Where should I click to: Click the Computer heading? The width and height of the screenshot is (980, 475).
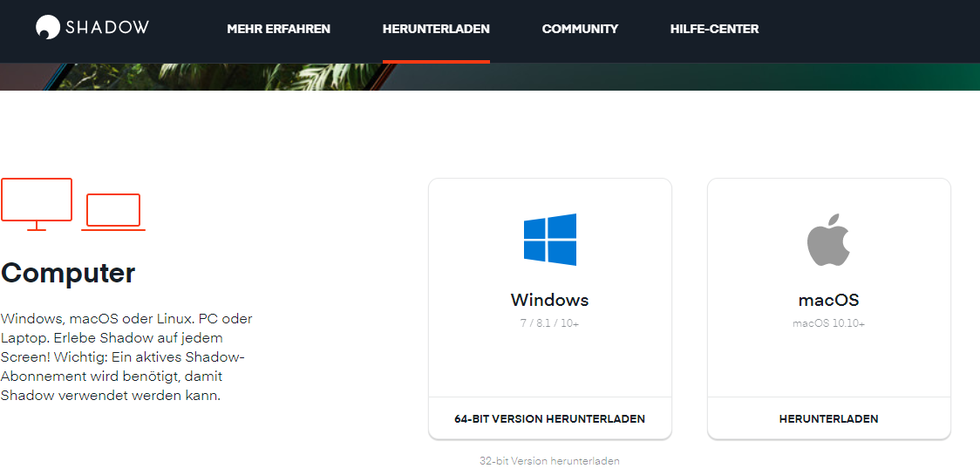[x=68, y=273]
